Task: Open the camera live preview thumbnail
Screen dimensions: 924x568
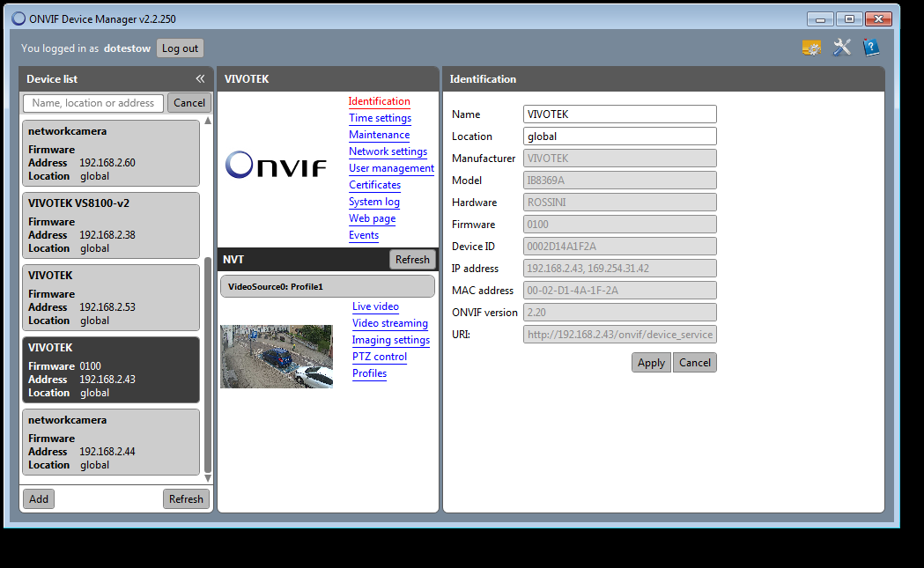Action: [x=277, y=356]
